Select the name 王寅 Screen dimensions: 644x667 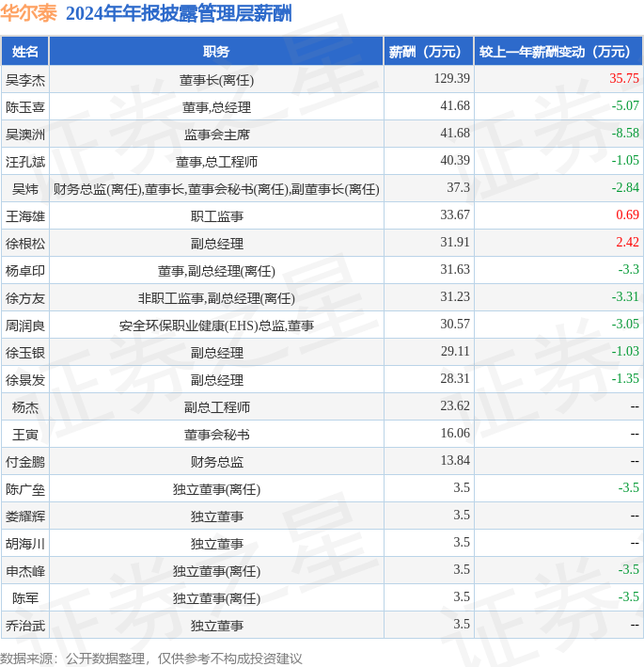tap(25, 435)
